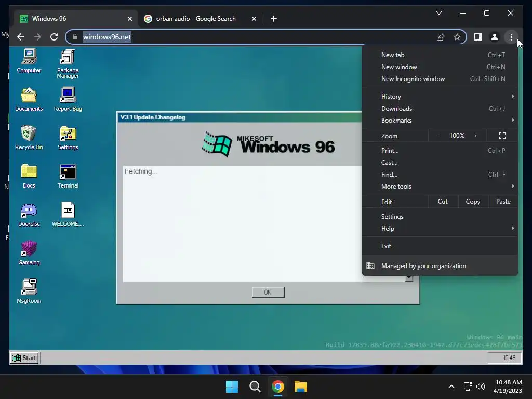Select Exit in the Chrome menu

pyautogui.click(x=440, y=246)
